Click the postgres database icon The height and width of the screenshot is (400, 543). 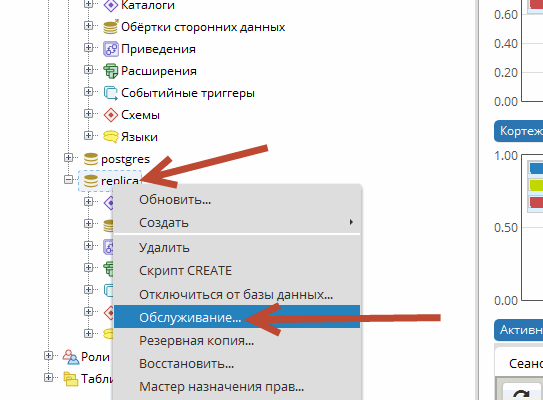[91, 159]
